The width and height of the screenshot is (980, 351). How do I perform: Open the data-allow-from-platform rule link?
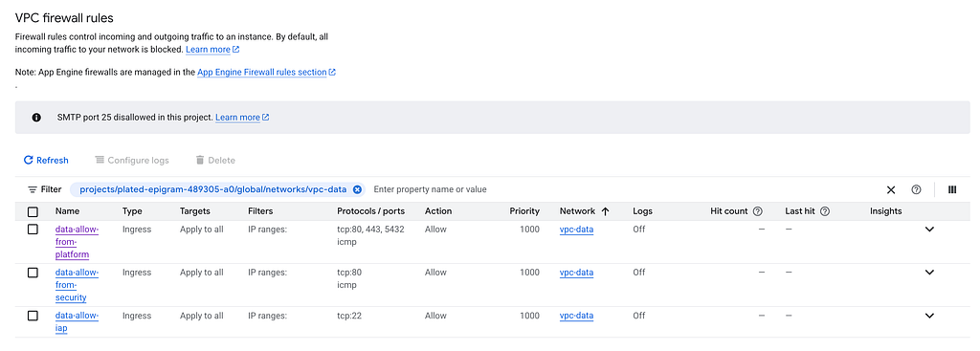[x=77, y=242]
